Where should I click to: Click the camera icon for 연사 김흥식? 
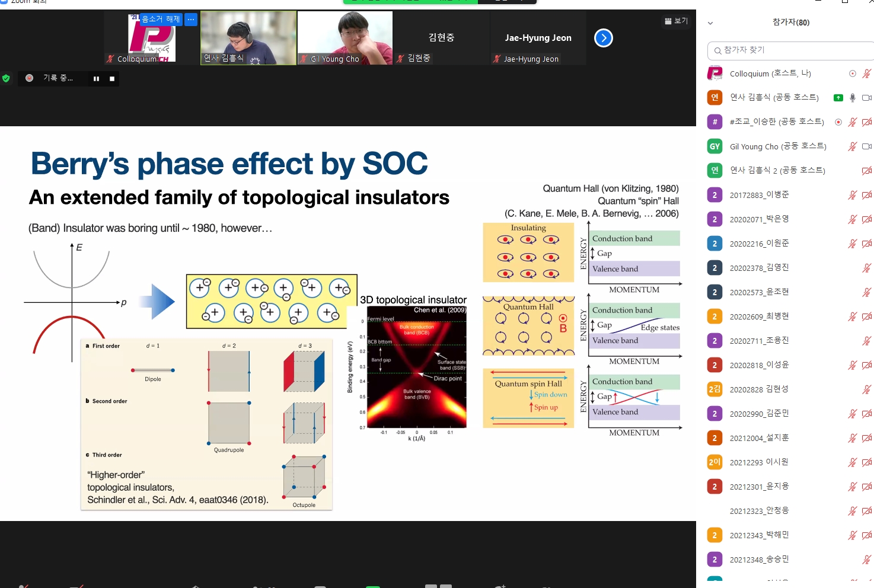tap(866, 98)
